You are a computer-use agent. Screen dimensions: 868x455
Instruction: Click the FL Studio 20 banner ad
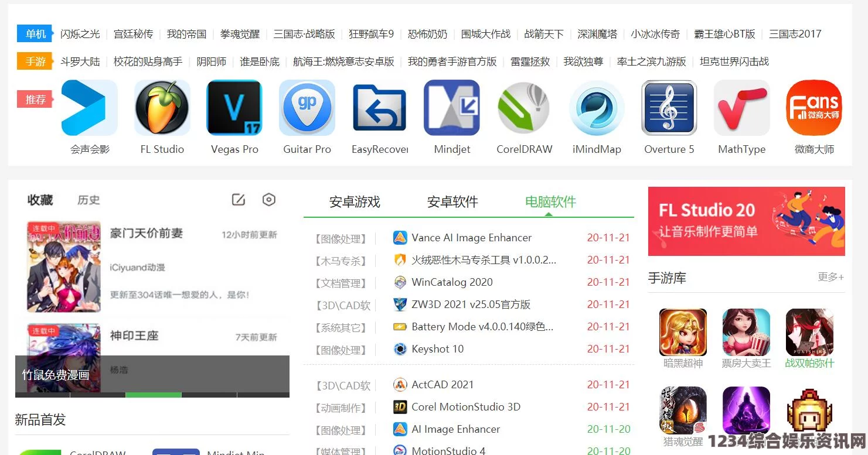[747, 221]
